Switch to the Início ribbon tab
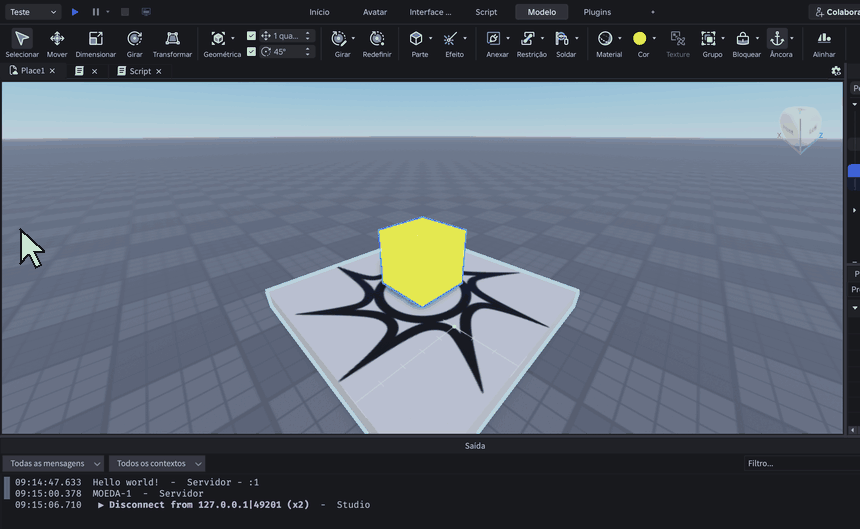Screen dimensions: 860x529 [x=319, y=12]
